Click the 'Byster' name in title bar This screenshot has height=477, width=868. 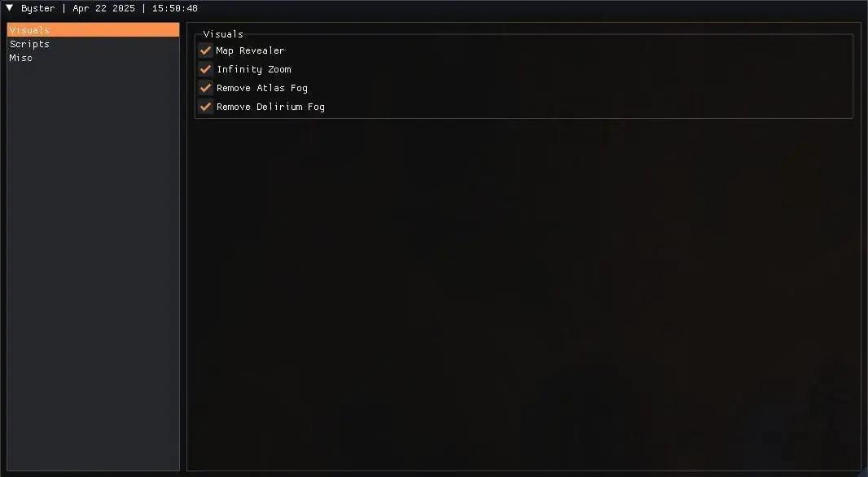pyautogui.click(x=38, y=8)
